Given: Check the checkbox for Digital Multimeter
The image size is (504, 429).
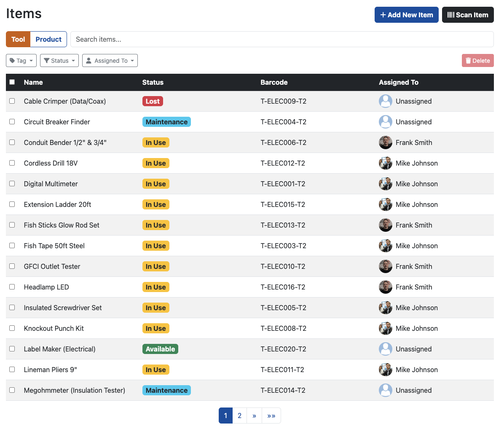Looking at the screenshot, I should click(x=12, y=183).
